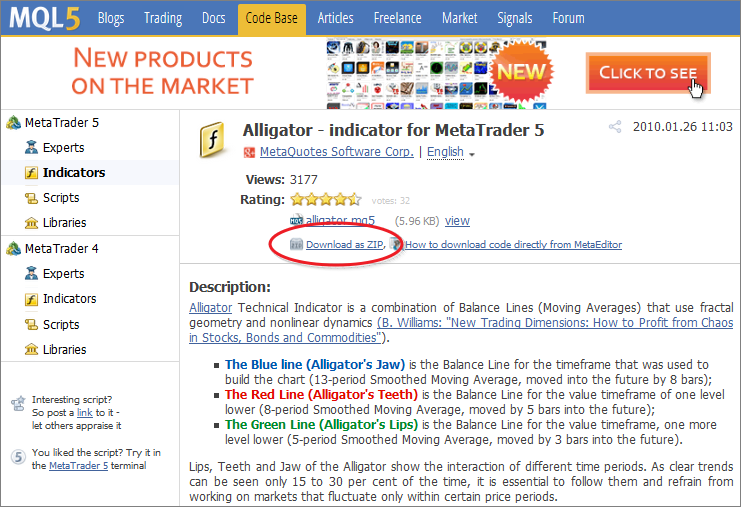This screenshot has width=741, height=507.
Task: Click the MetaTrader 5 round badge icon
Action: (x=18, y=457)
